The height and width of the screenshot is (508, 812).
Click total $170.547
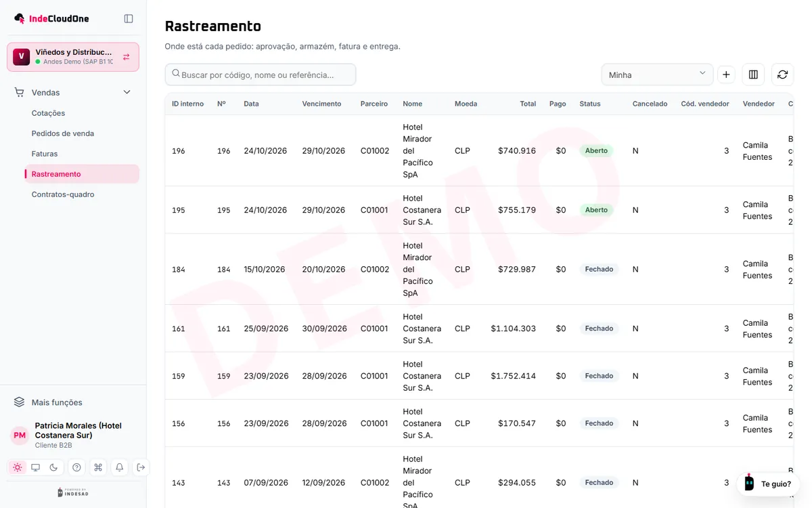[517, 423]
